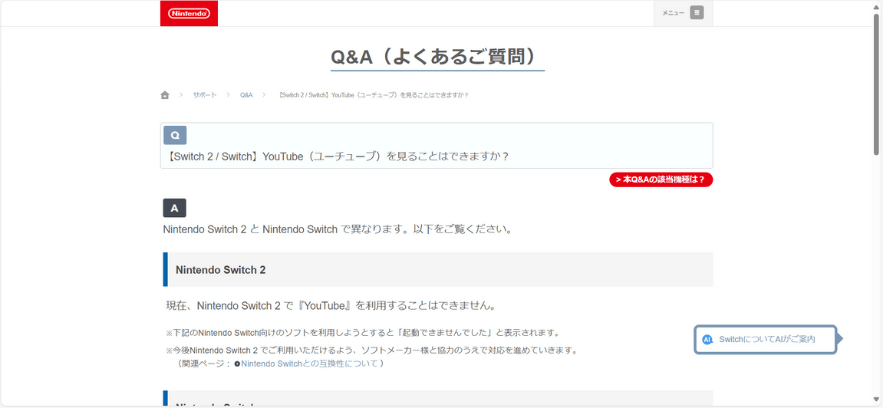
Task: Click the A answer badge icon
Action: click(175, 208)
